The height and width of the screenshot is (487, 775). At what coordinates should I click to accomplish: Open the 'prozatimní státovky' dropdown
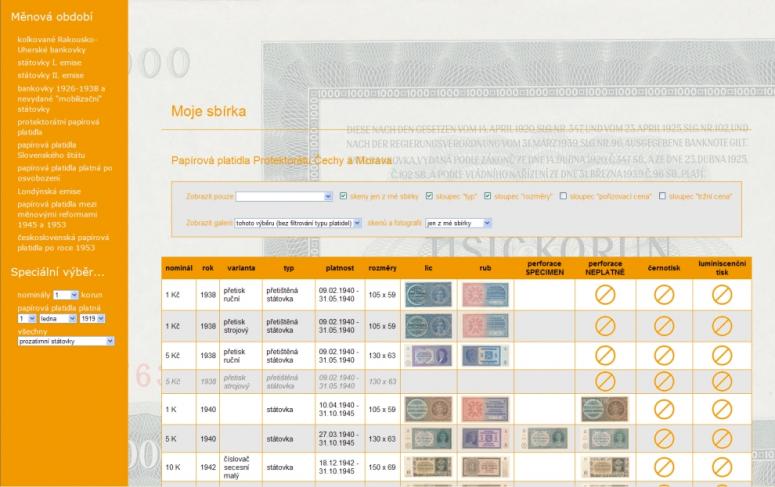[66, 341]
